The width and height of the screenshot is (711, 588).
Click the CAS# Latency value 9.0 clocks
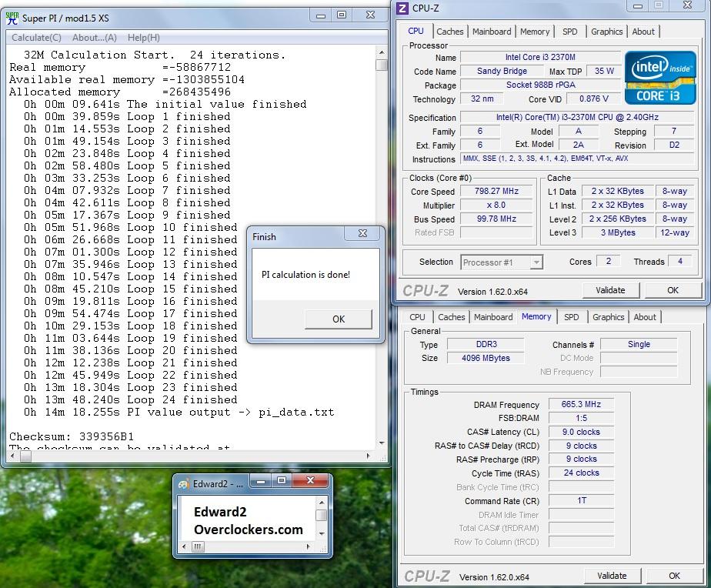coord(581,432)
